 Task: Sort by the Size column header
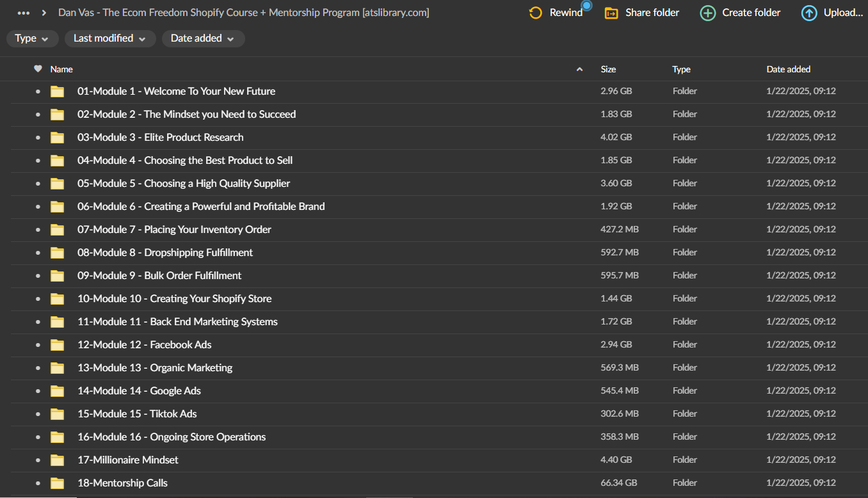[x=608, y=69]
